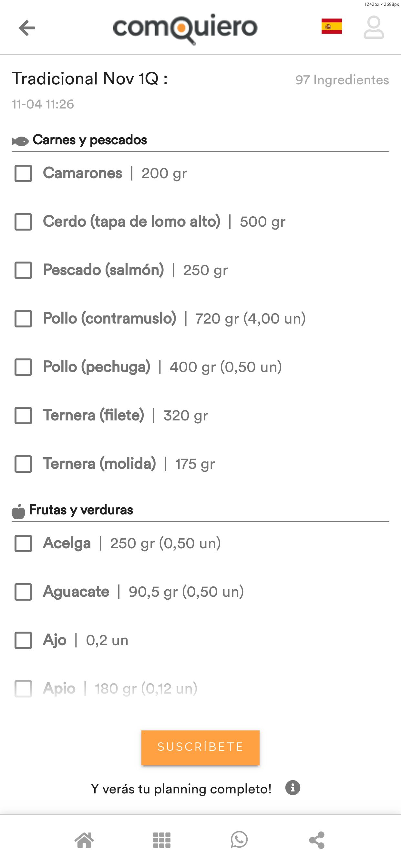Tick the Ternera (molida) checkbox

23,464
